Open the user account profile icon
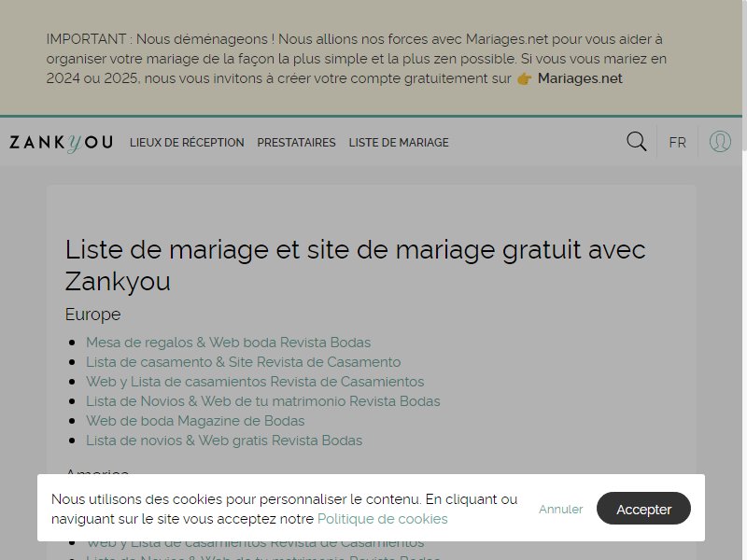 pyautogui.click(x=720, y=142)
